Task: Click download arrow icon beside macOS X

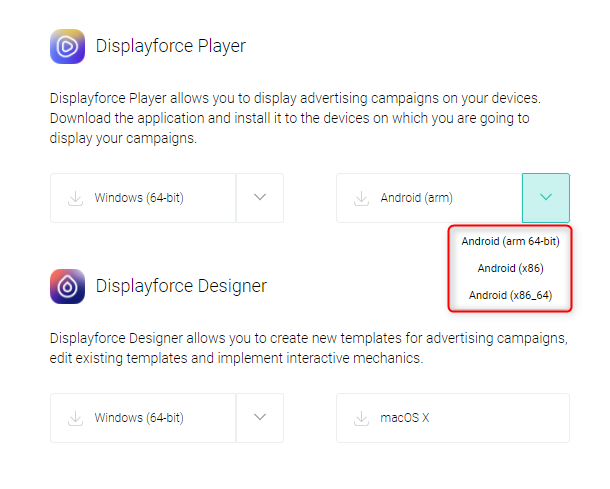Action: point(361,419)
